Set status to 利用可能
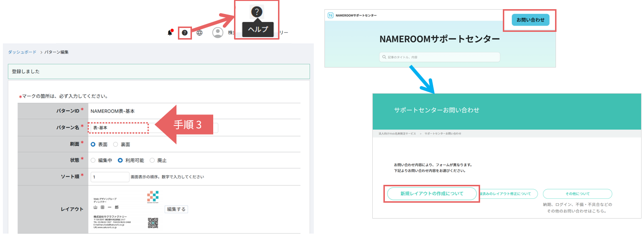Image resolution: width=644 pixels, height=236 pixels. (x=121, y=160)
